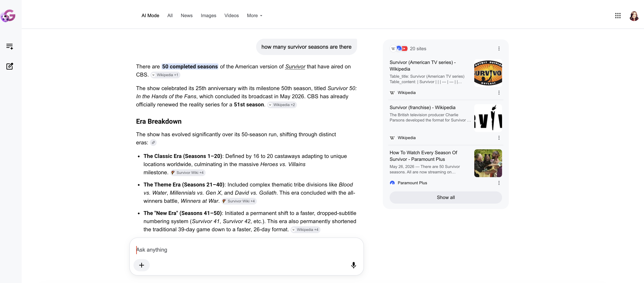This screenshot has width=644, height=283.
Task: Open 'Wikipedia +2' citation chip
Action: click(282, 105)
